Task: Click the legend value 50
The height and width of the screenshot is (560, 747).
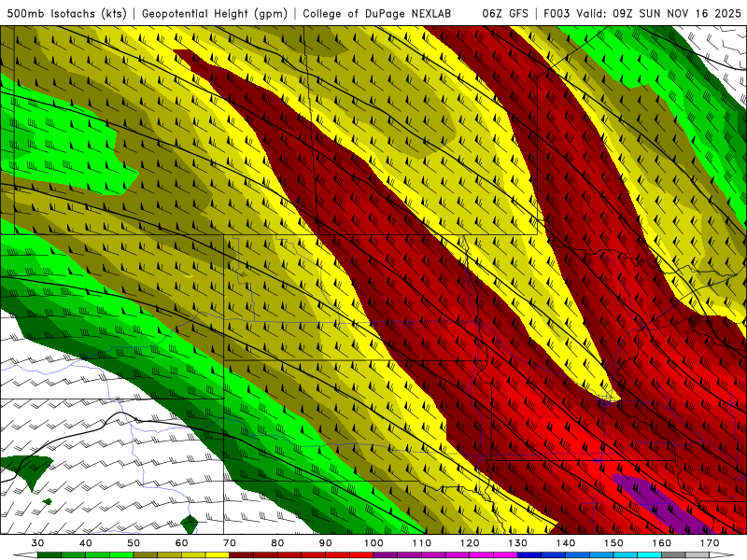Action: point(134,543)
